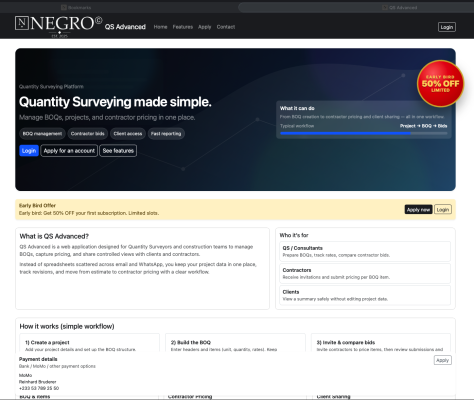Viewport: 474px width, 400px height.
Task: Click the Quantity Surveying Platform label
Action: pyautogui.click(x=51, y=87)
